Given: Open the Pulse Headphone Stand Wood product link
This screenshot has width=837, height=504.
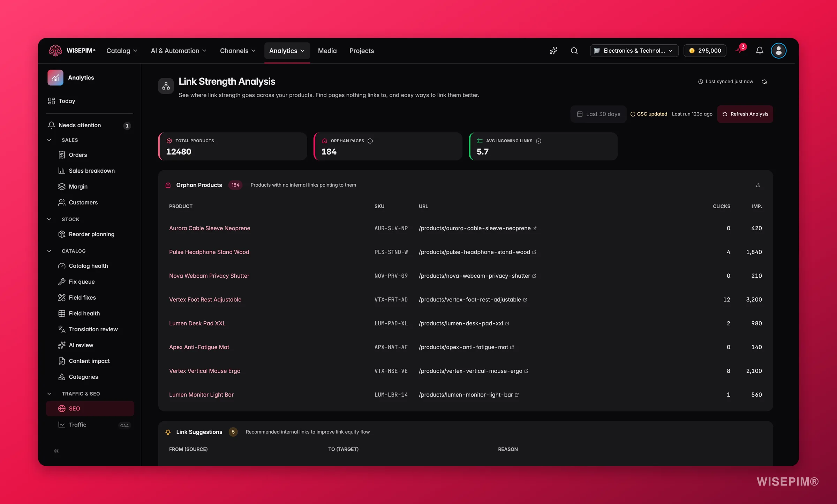Looking at the screenshot, I should click(209, 252).
